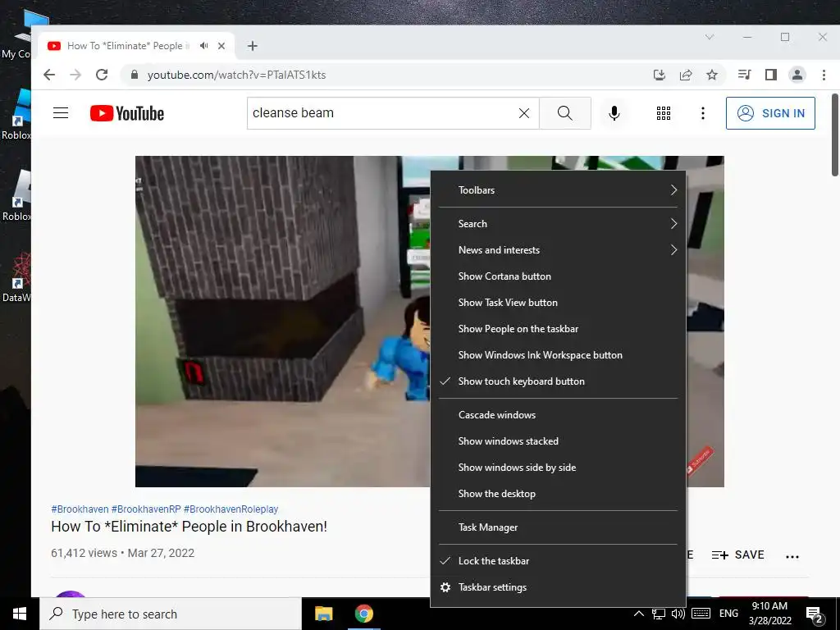Select Show windows stacked
Image resolution: width=840 pixels, height=630 pixels.
(x=558, y=441)
